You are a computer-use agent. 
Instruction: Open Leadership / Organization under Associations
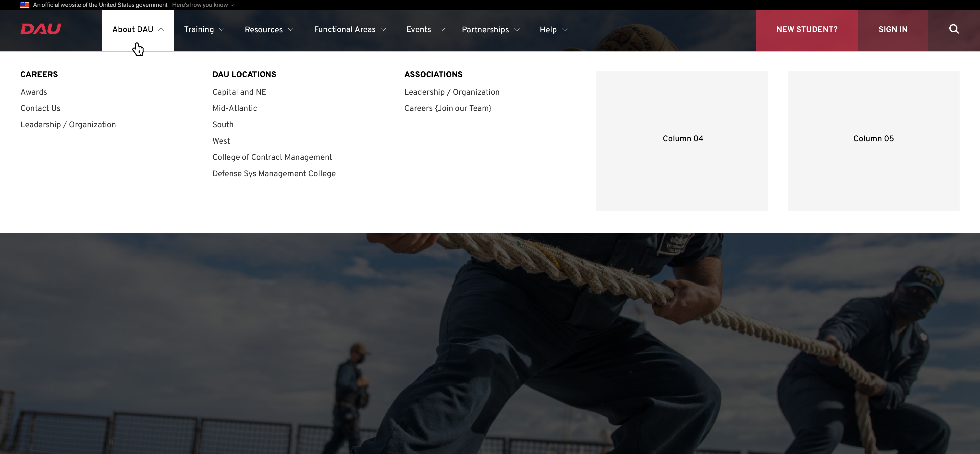click(x=452, y=92)
